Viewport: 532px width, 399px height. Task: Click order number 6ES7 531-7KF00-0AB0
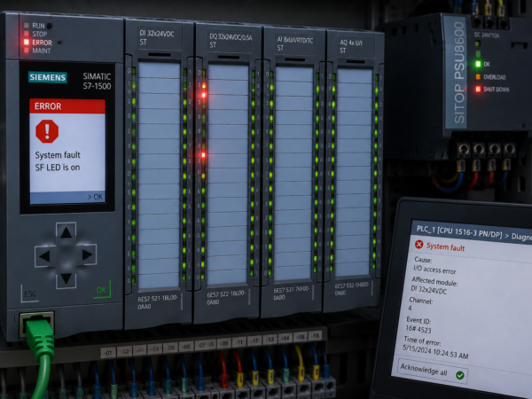[x=291, y=293]
